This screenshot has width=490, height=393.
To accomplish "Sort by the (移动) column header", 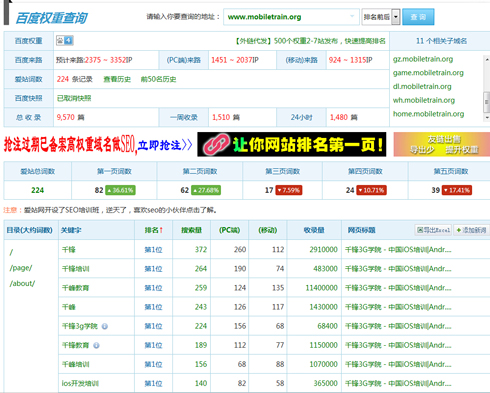I will (x=268, y=230).
